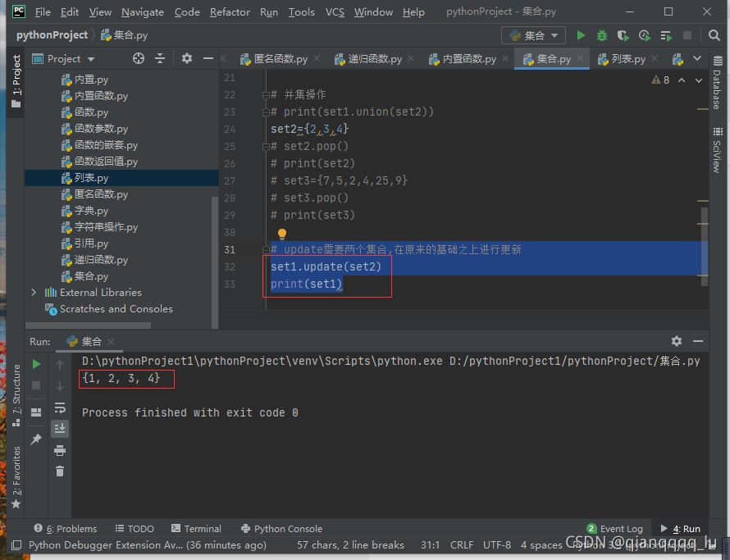
Task: Open the 集合 run configuration dropdown
Action: (x=533, y=35)
